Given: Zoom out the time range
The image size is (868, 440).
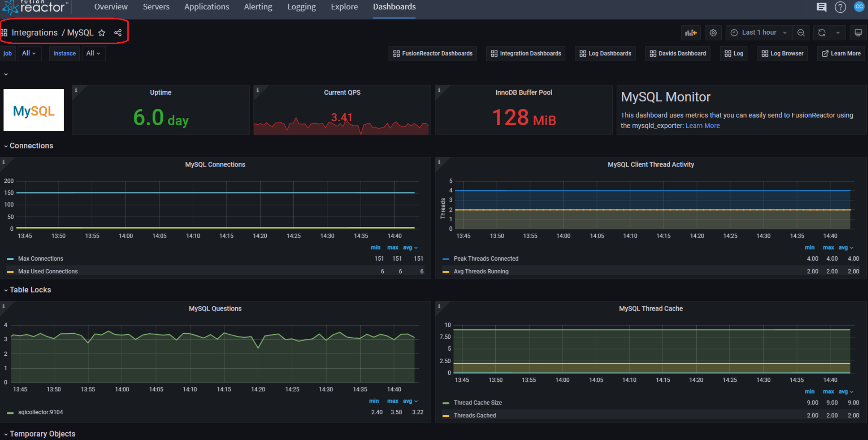Looking at the screenshot, I should [801, 32].
